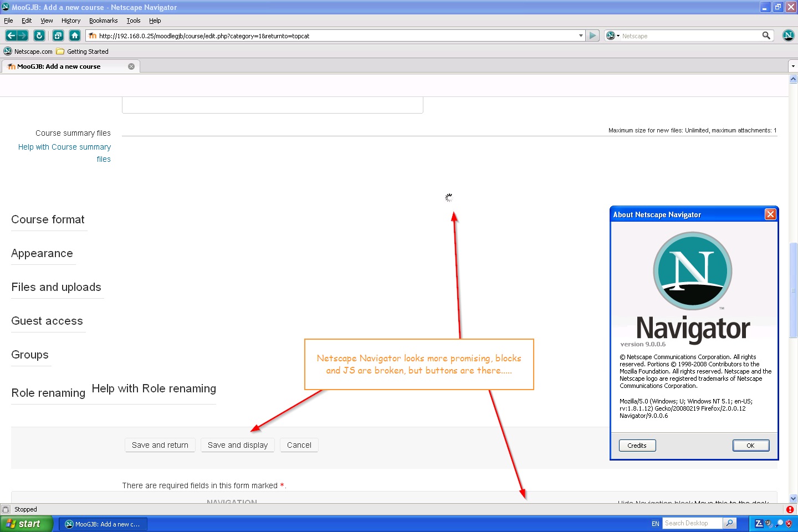Click 'There are required fields' notice text
Viewport: 798px width, 532px height.
(203, 485)
